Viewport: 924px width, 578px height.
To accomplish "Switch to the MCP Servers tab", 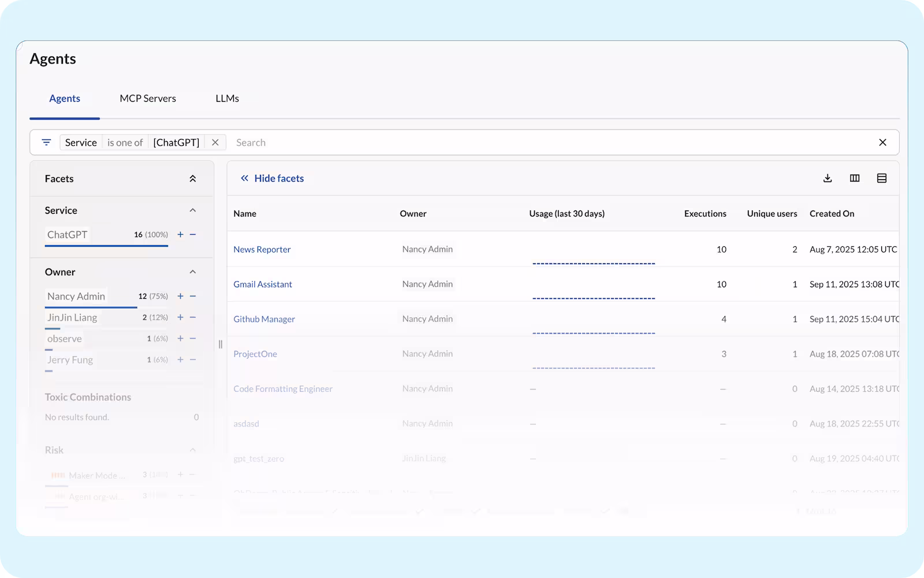I will pos(148,98).
